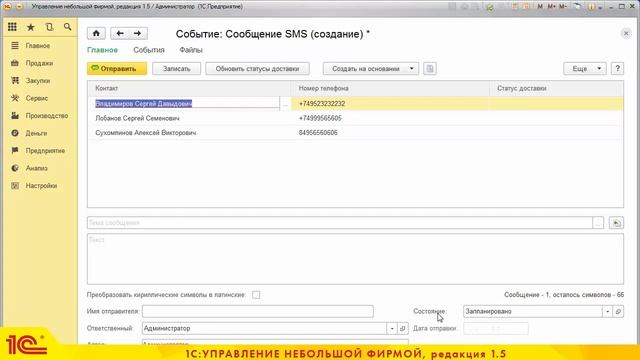Go to the home page icon
The image size is (640, 360).
tap(96, 33)
